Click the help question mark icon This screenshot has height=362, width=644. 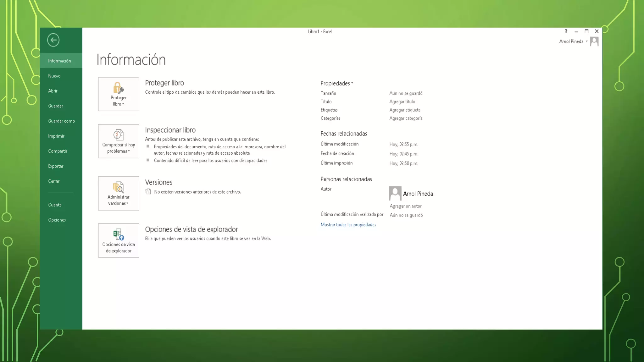[x=566, y=31]
